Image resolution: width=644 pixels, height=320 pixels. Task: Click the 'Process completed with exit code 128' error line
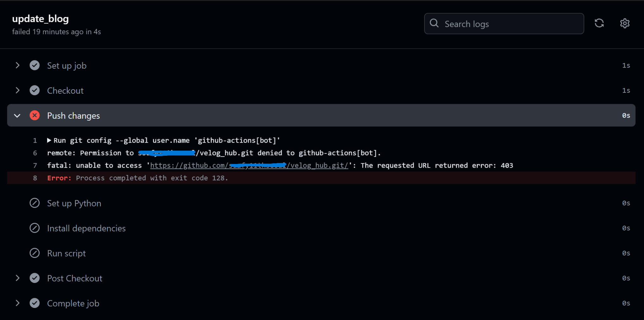(x=321, y=178)
